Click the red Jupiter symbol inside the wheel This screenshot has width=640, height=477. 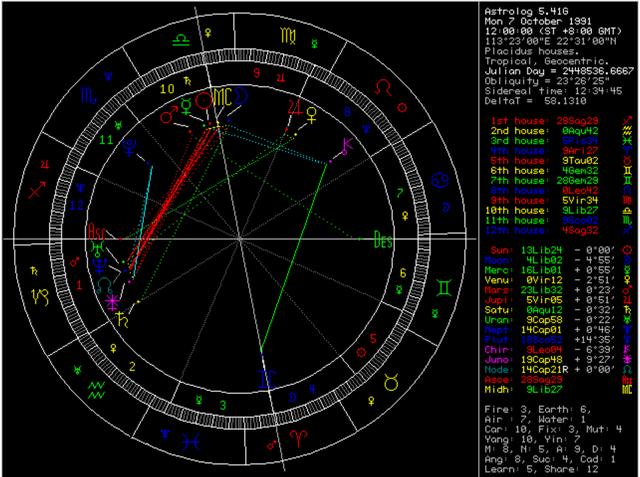click(x=293, y=103)
